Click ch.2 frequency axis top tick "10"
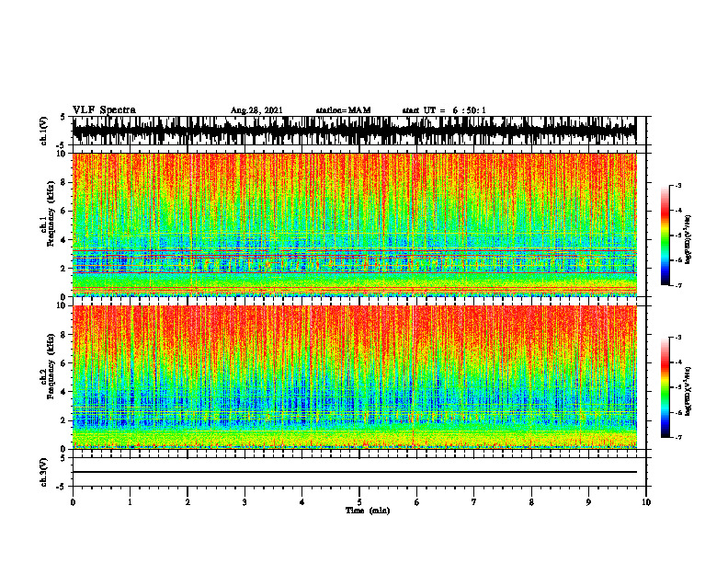Image resolution: width=728 pixels, height=563 pixels. pyautogui.click(x=63, y=306)
